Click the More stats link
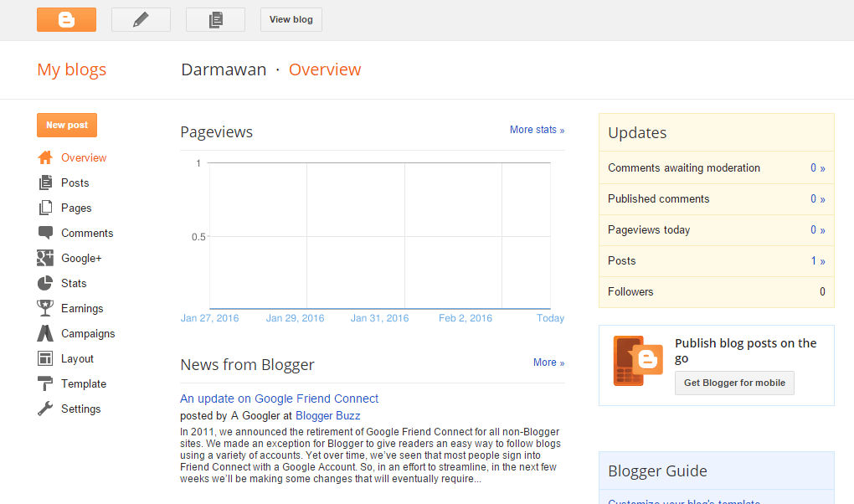Image resolution: width=854 pixels, height=504 pixels. [537, 130]
